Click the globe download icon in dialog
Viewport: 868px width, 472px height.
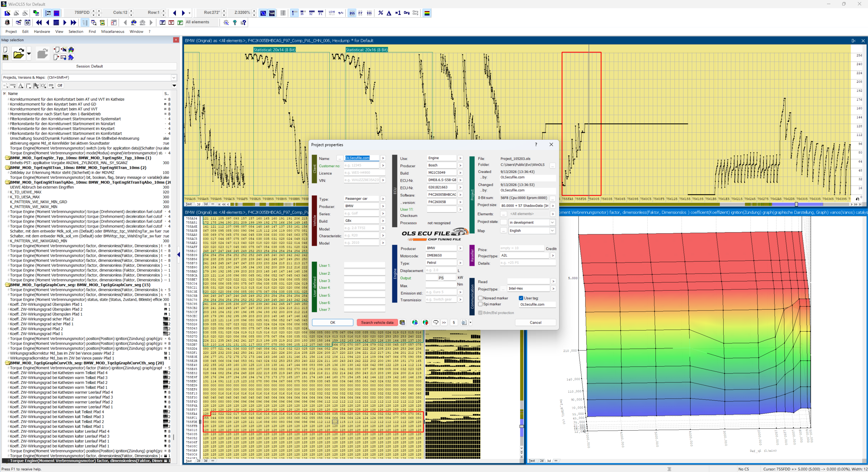click(415, 322)
